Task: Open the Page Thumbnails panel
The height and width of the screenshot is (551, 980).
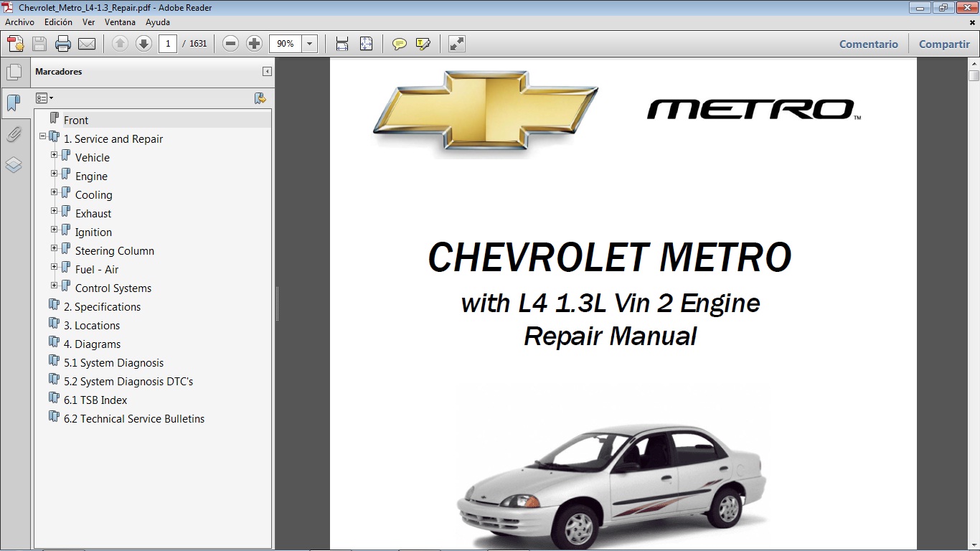Action: coord(15,70)
